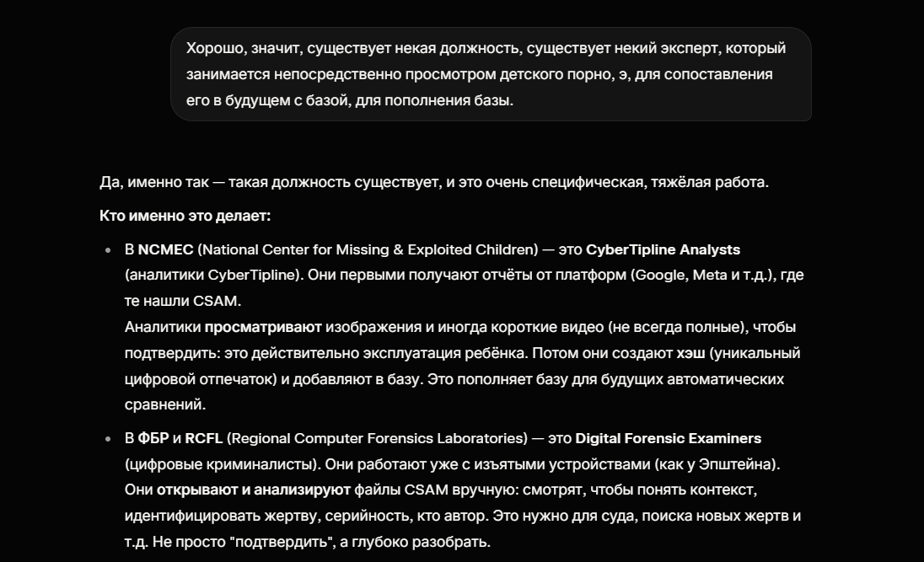Click the bold text "Digital Forensic Examiners"
The height and width of the screenshot is (562, 924).
(668, 438)
